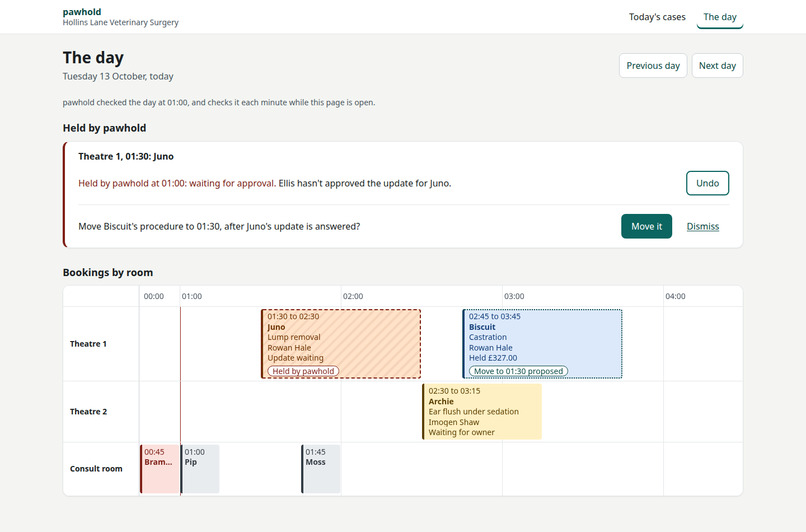806x532 pixels.
Task: Click 'Update waiting' in Juno's booking
Action: pos(296,358)
